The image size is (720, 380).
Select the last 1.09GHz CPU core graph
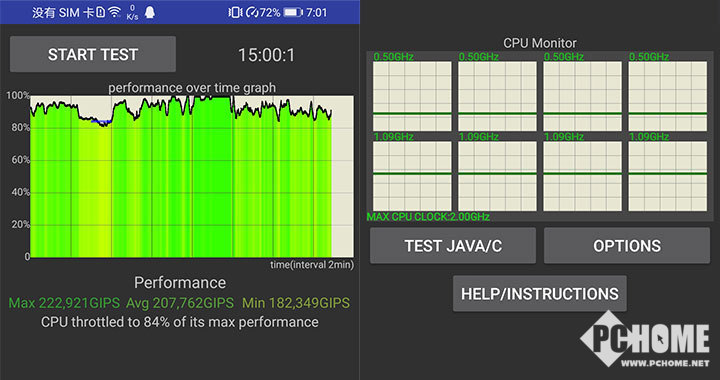[668, 176]
